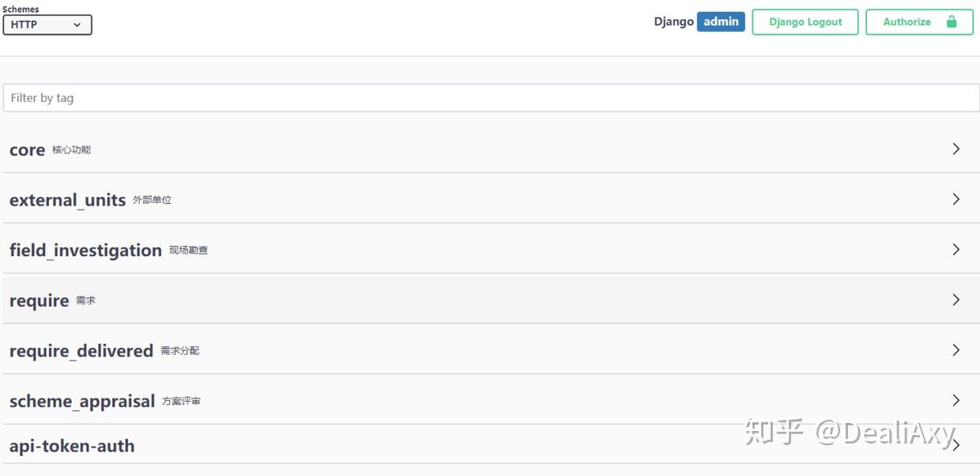Open the api-token-auth tag section

pos(72,446)
